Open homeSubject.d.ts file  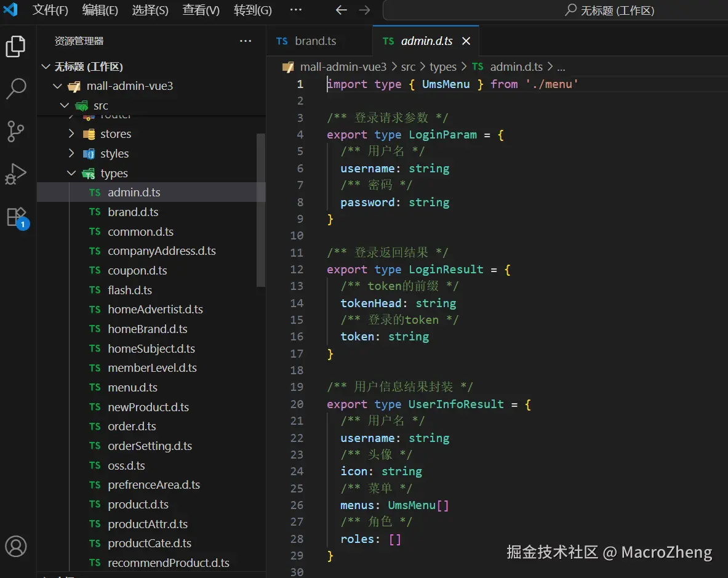(151, 348)
